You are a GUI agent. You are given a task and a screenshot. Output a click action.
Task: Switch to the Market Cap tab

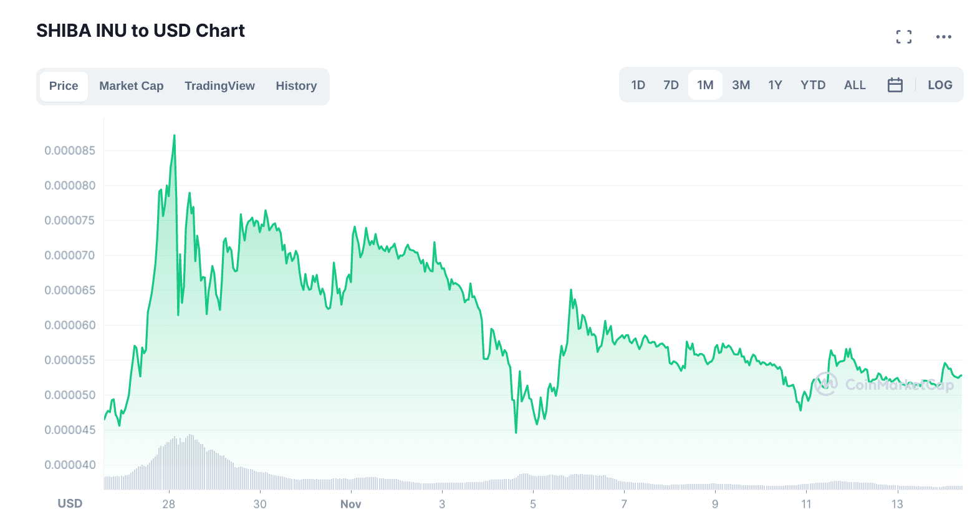[x=131, y=86]
